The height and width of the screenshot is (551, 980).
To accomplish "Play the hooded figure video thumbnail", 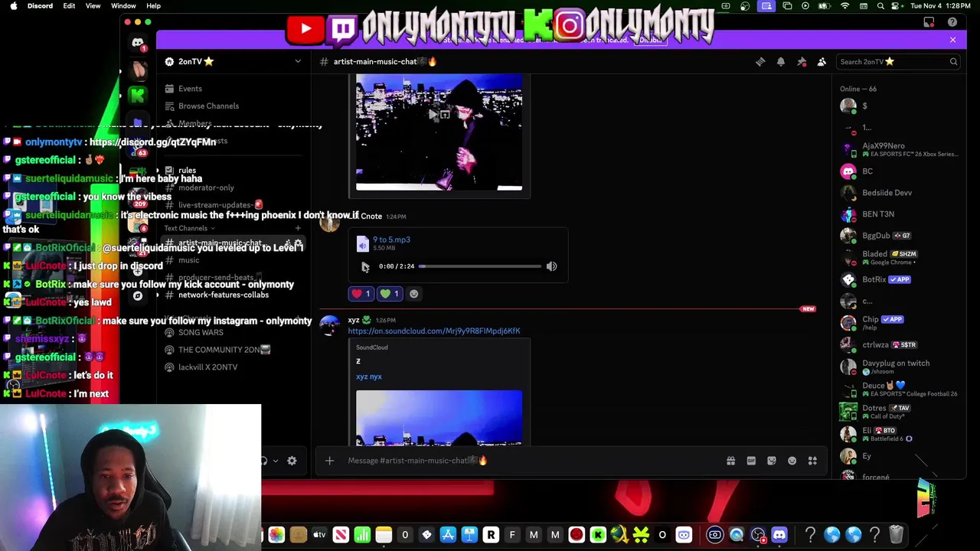I will [x=439, y=132].
